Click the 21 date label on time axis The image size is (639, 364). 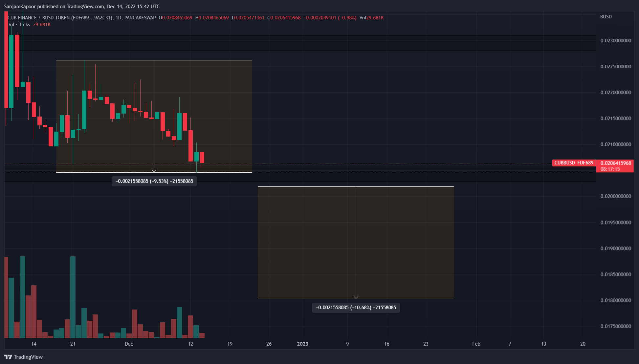[x=73, y=344]
